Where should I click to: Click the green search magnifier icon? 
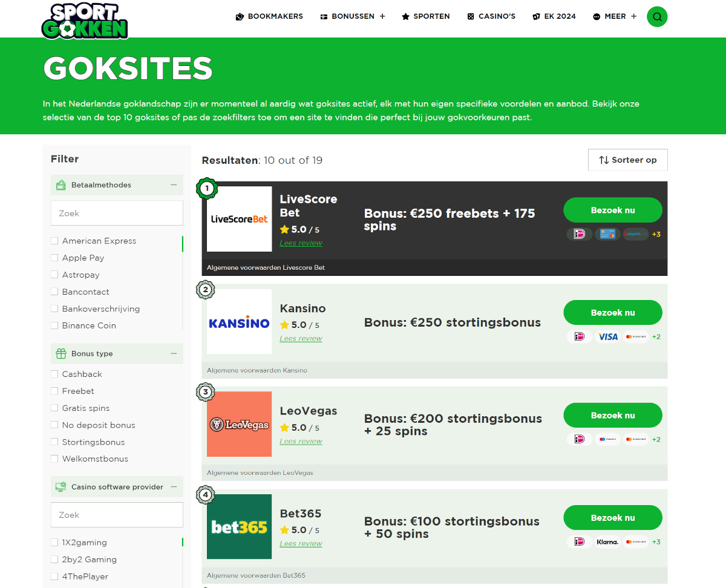point(657,16)
